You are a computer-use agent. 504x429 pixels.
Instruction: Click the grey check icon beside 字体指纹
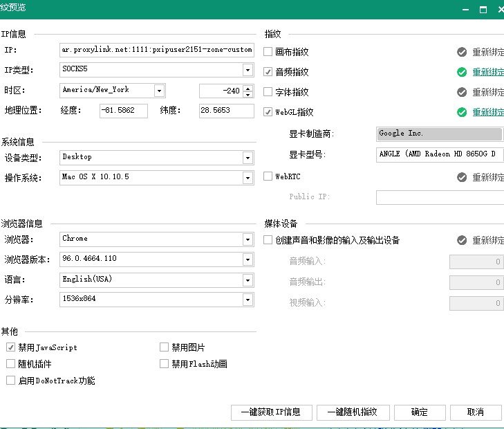(462, 92)
